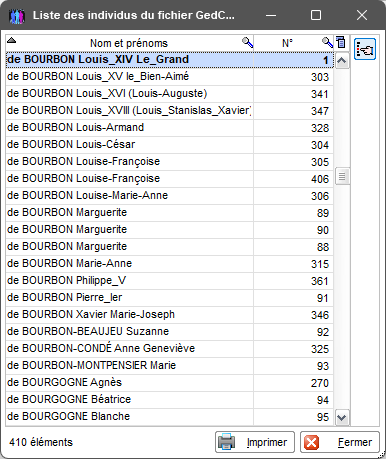Image resolution: width=386 pixels, height=459 pixels.
Task: Click number cell 306
Action: pos(294,196)
